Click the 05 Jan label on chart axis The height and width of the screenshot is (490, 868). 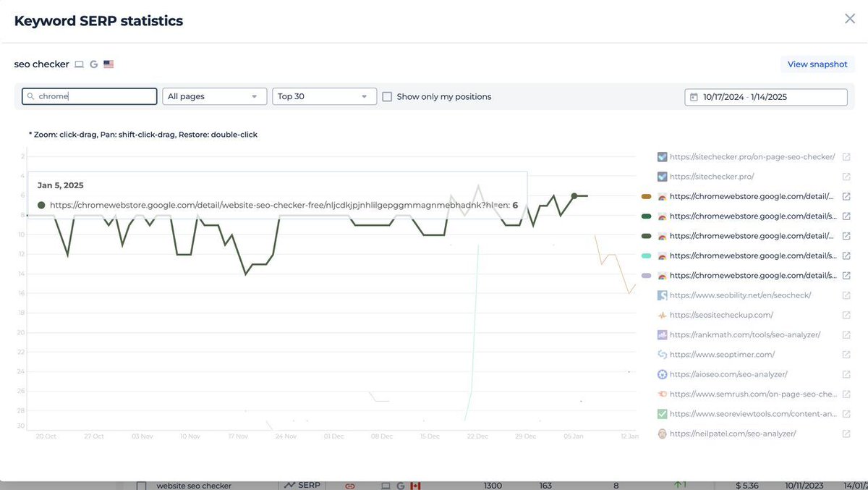click(x=573, y=436)
